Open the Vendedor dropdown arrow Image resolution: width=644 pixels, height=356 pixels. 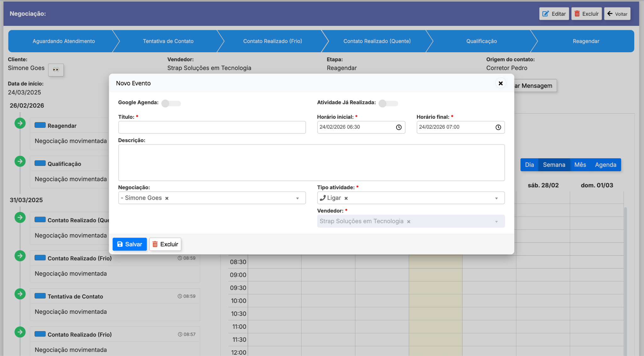496,222
